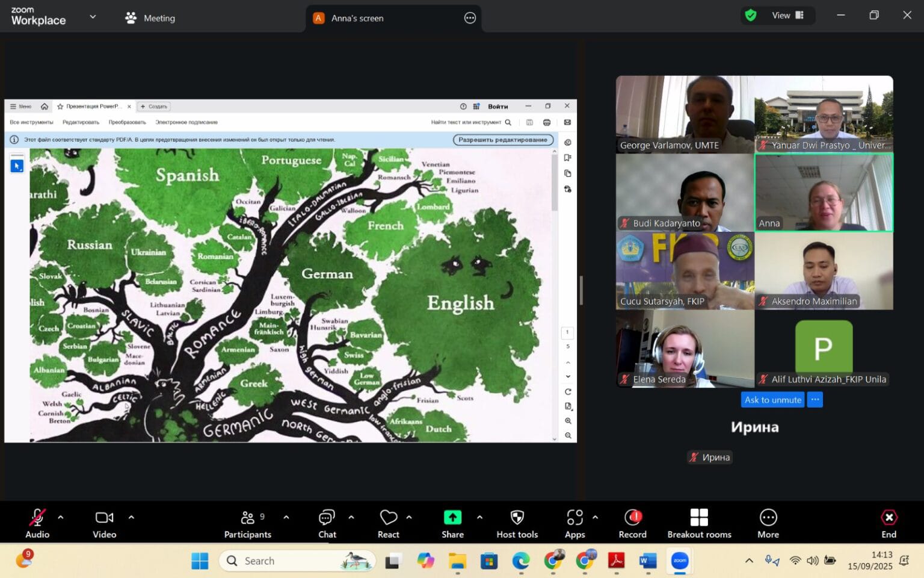The width and height of the screenshot is (924, 578).
Task: Click the divider handle between screen and gallery
Action: [581, 290]
